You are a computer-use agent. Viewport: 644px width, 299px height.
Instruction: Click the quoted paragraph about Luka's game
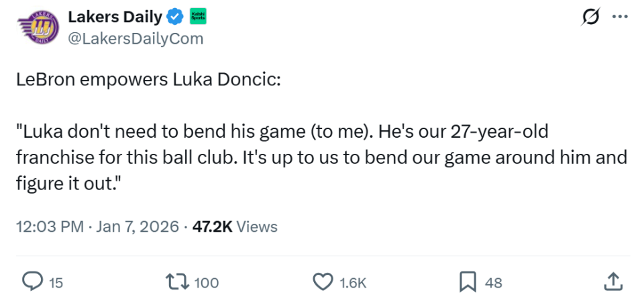click(x=321, y=158)
